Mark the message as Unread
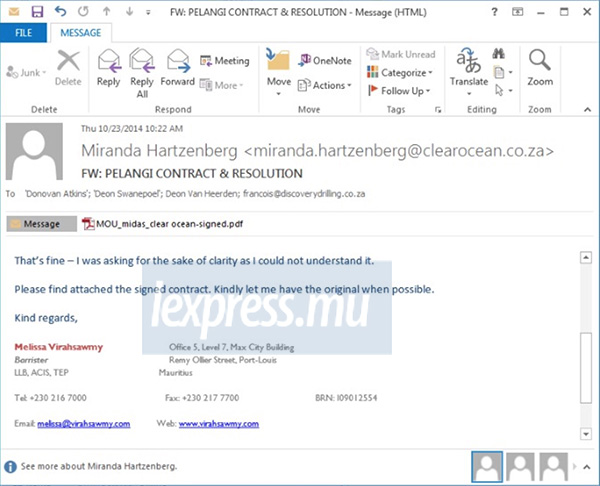This screenshot has width=600, height=486. point(401,54)
